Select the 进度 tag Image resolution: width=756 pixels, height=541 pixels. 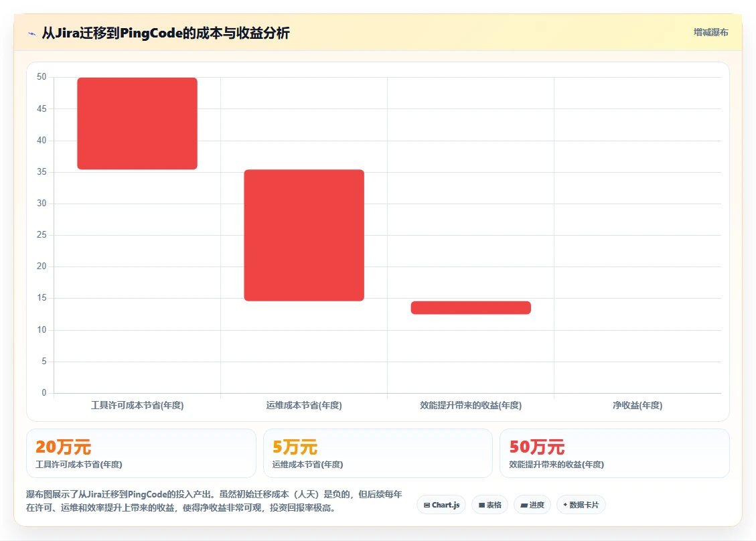tap(532, 505)
